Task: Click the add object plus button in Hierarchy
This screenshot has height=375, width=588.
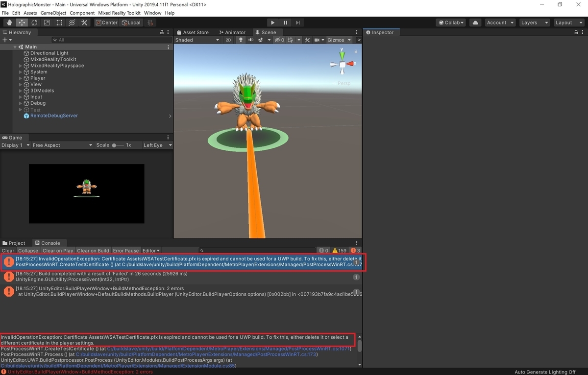Action: click(x=6, y=40)
